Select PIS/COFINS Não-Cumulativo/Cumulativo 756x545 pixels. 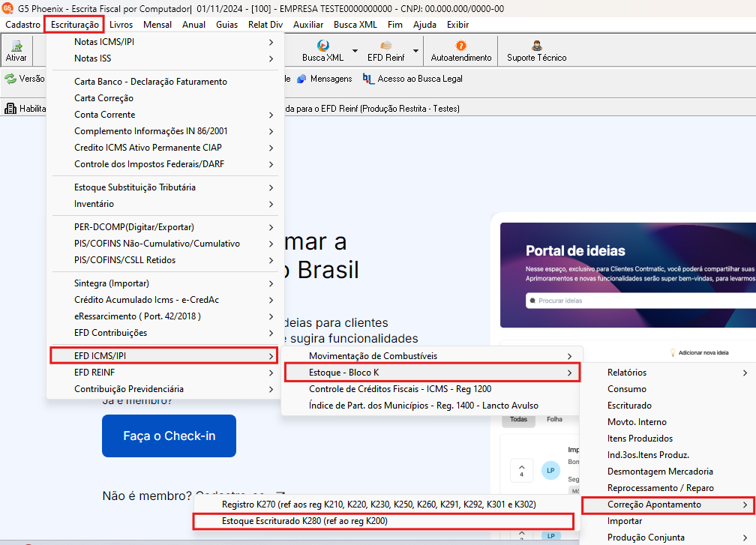pos(164,244)
